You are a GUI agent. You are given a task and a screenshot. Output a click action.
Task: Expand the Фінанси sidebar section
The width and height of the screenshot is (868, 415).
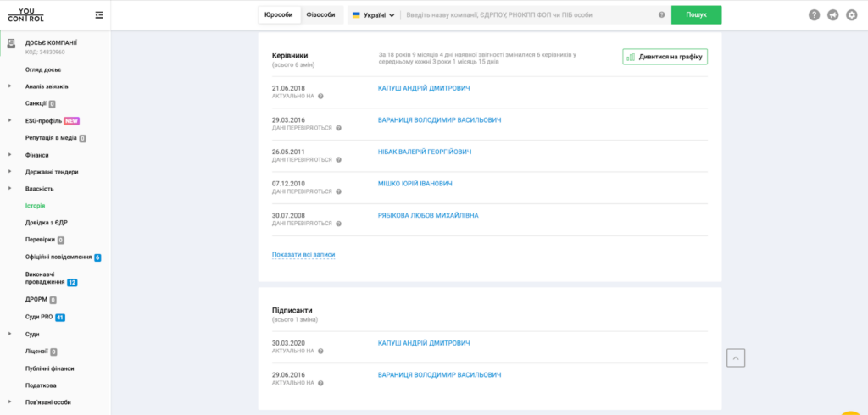37,155
